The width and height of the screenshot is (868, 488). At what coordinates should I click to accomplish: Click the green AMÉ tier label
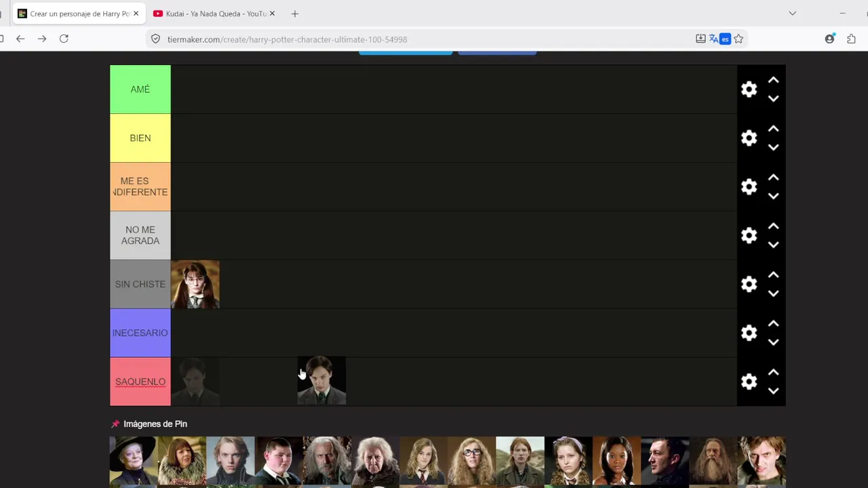tap(140, 89)
